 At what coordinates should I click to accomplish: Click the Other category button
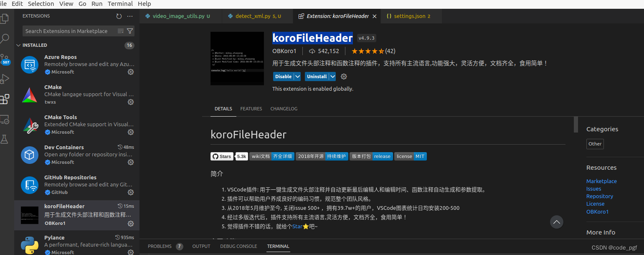(x=595, y=144)
